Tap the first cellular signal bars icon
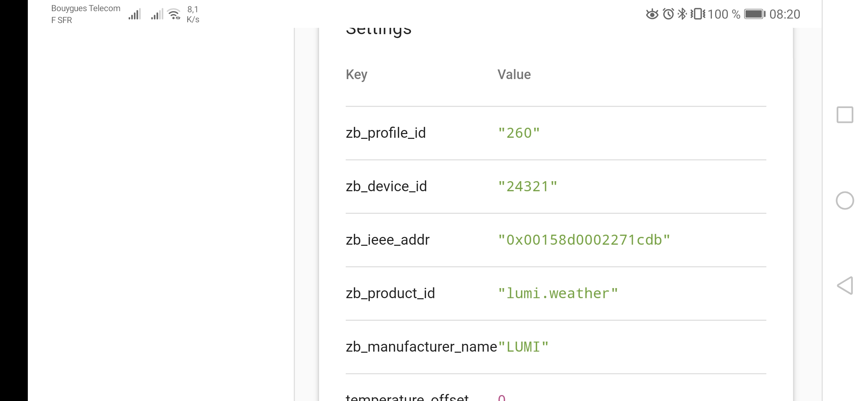This screenshot has height=401, width=868. [135, 14]
